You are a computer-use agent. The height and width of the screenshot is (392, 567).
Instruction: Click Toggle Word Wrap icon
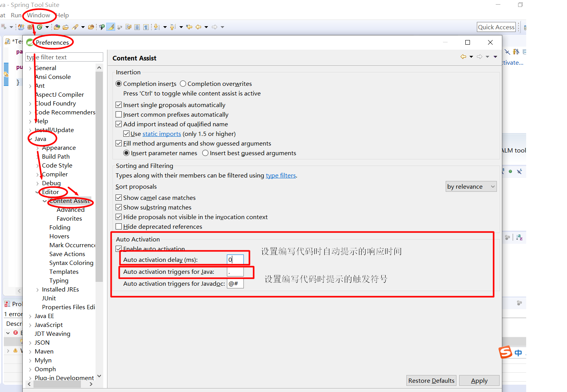tap(128, 27)
